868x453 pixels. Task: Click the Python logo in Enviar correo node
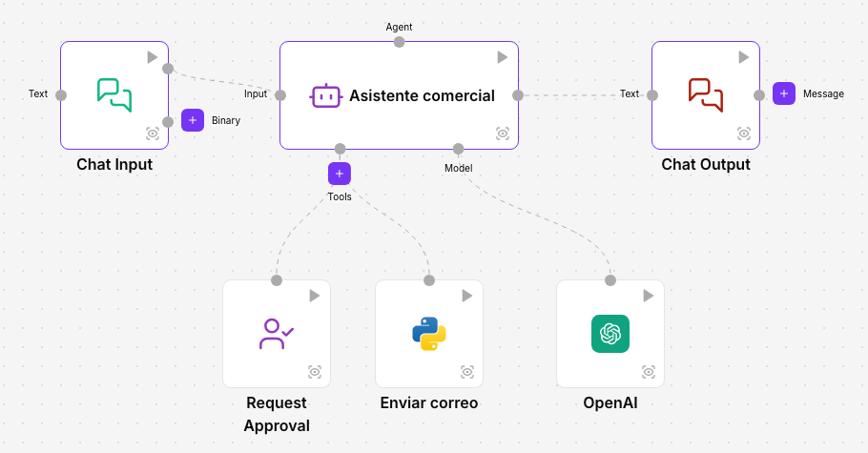tap(429, 334)
